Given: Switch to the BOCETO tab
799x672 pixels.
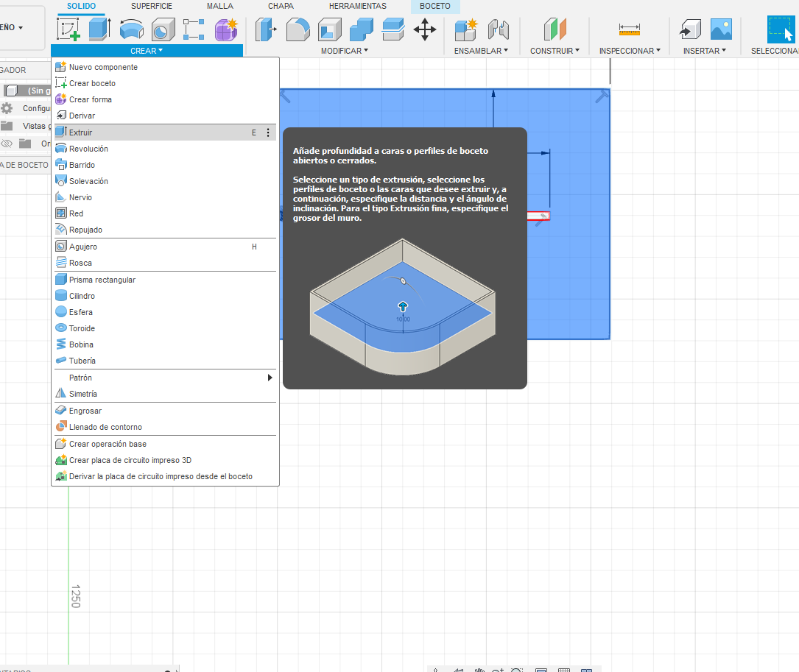Looking at the screenshot, I should pyautogui.click(x=435, y=6).
